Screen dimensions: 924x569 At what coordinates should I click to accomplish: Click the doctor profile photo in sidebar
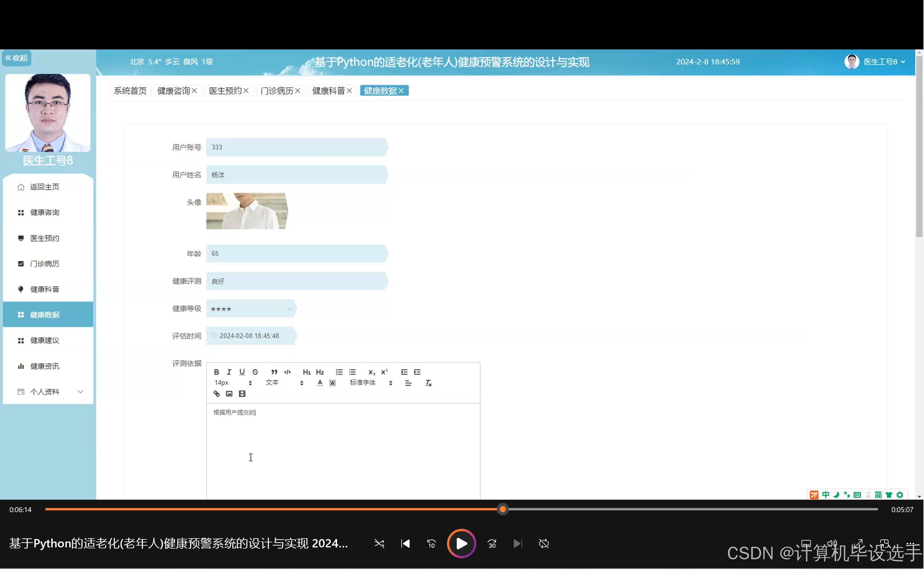coord(48,113)
